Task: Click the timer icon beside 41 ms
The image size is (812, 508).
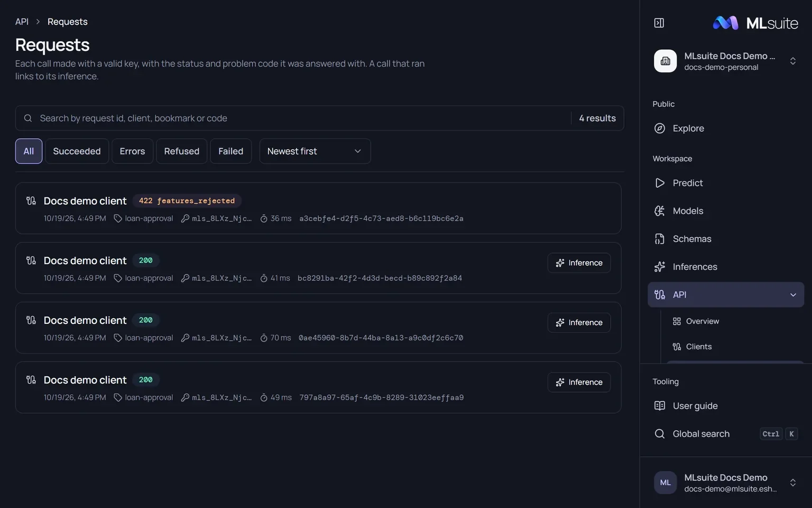Action: 264,278
